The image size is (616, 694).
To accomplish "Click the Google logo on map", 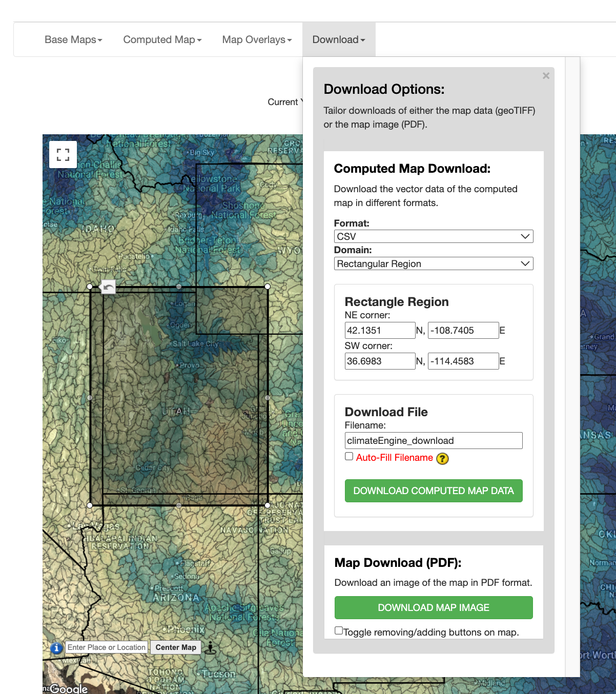I will 69,689.
